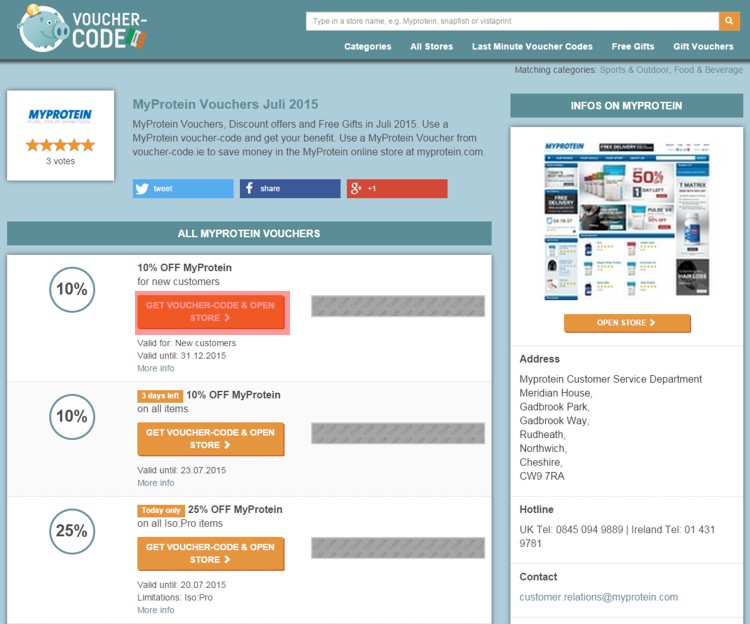This screenshot has width=750, height=624.
Task: Click 'Valid for: New customers' text
Action: 187,343
